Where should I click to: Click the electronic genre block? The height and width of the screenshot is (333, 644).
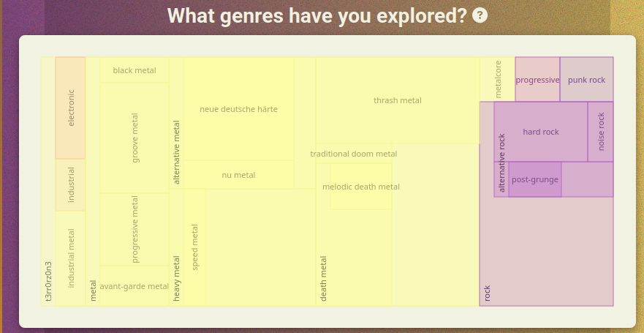[71, 108]
